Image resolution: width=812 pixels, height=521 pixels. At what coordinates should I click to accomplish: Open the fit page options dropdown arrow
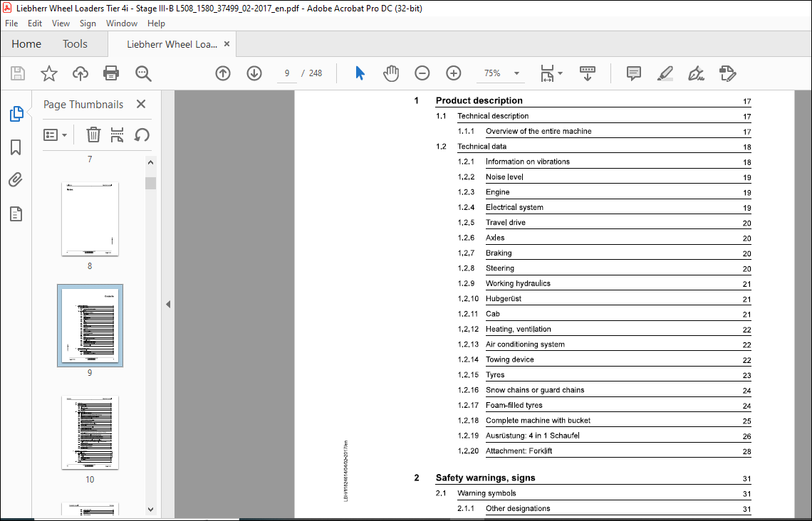561,73
